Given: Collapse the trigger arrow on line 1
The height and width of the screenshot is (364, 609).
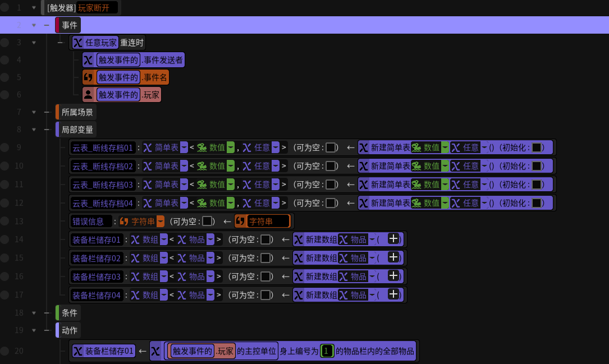Looking at the screenshot, I should click(34, 8).
